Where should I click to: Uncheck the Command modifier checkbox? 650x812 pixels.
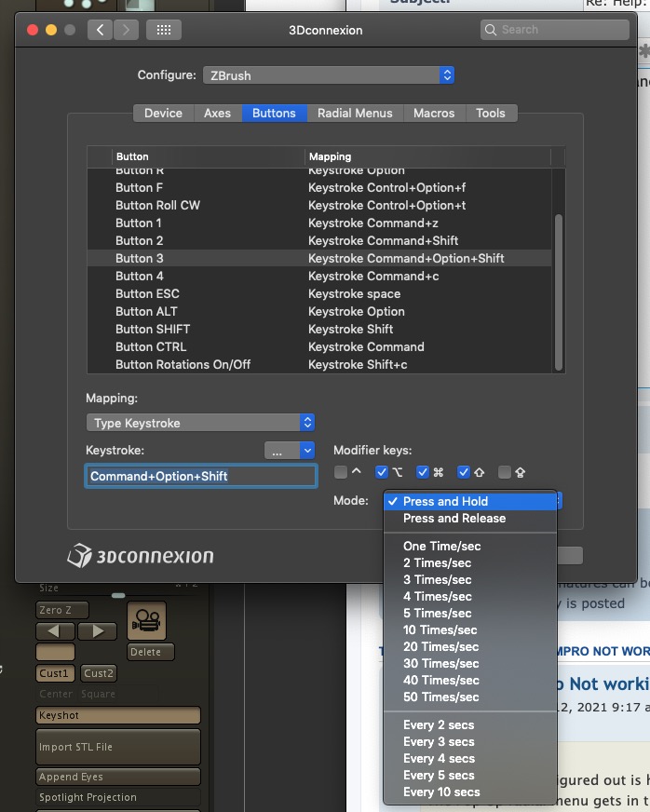coord(423,472)
